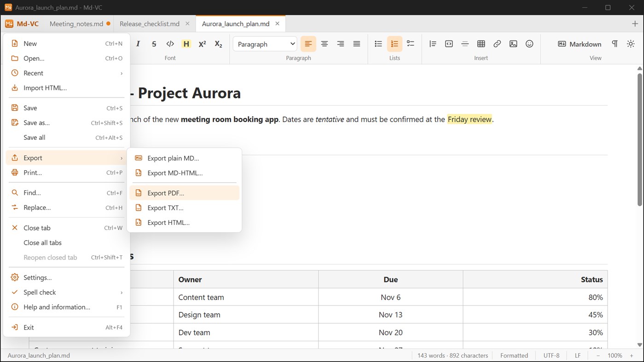Insert a hyperlink
Screen dimensions: 644x362
coord(497,44)
